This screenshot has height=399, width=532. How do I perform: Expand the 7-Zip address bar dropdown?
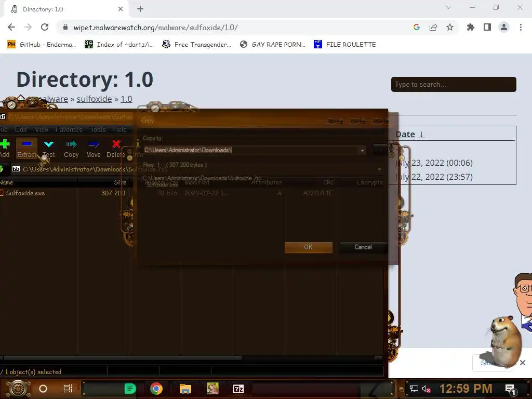click(x=379, y=169)
